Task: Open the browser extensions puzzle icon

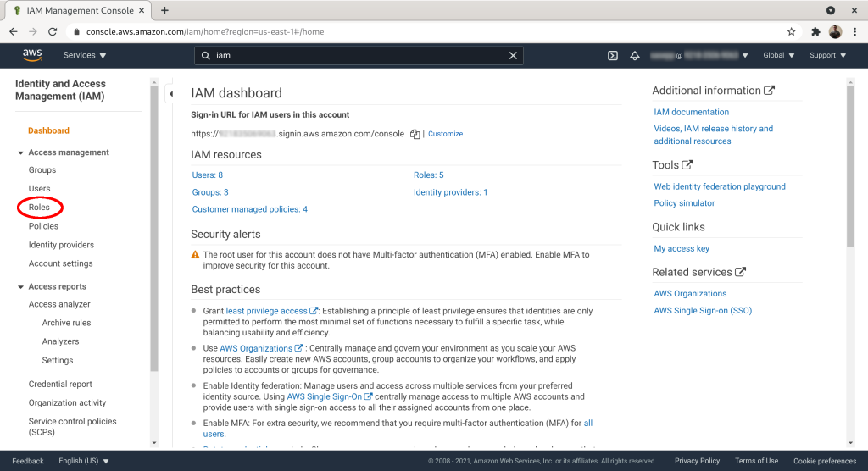Action: point(815,31)
